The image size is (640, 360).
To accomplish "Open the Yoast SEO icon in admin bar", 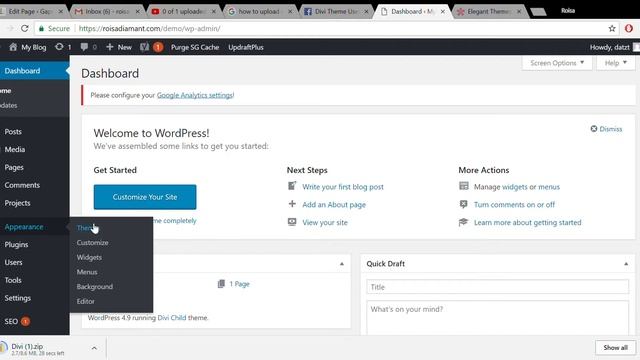I will click(144, 47).
